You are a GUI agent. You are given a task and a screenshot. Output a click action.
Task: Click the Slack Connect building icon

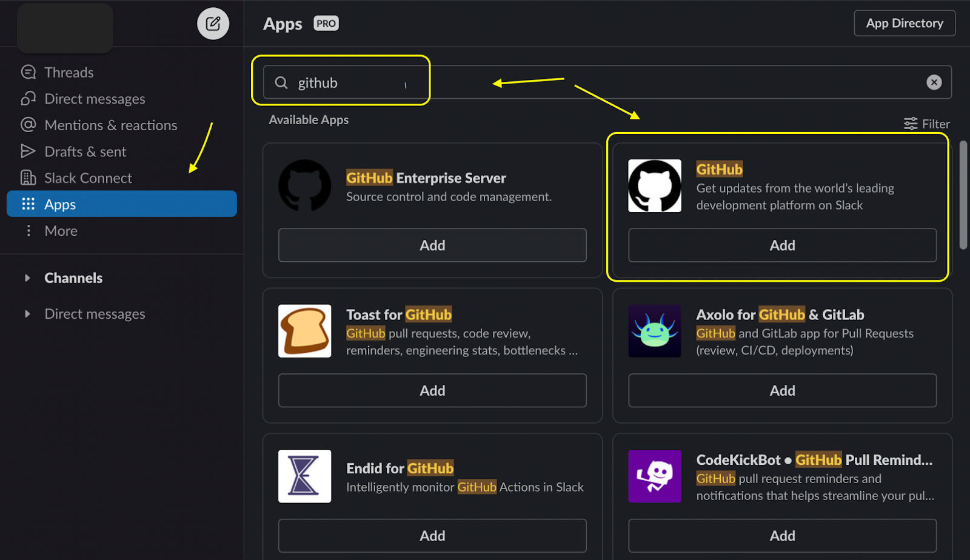[x=28, y=178]
